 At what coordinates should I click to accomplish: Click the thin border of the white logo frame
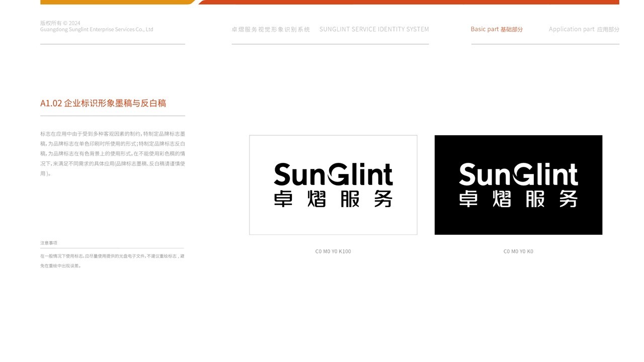[x=333, y=135]
